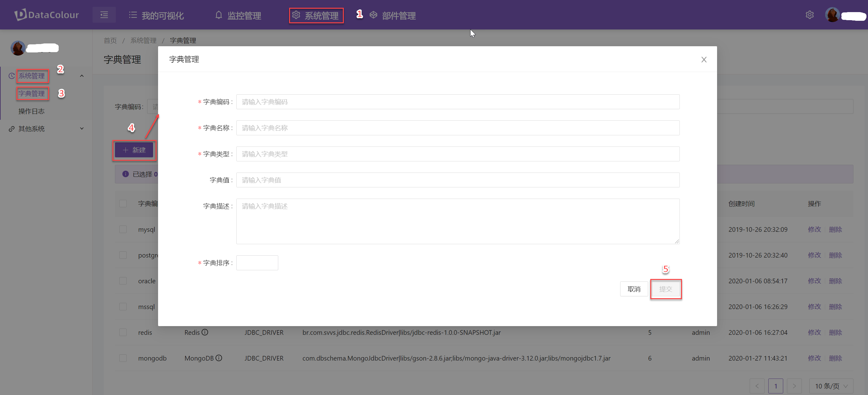
Task: Click 修改 in the 2020-01-06 16:26:29 row
Action: [814, 307]
